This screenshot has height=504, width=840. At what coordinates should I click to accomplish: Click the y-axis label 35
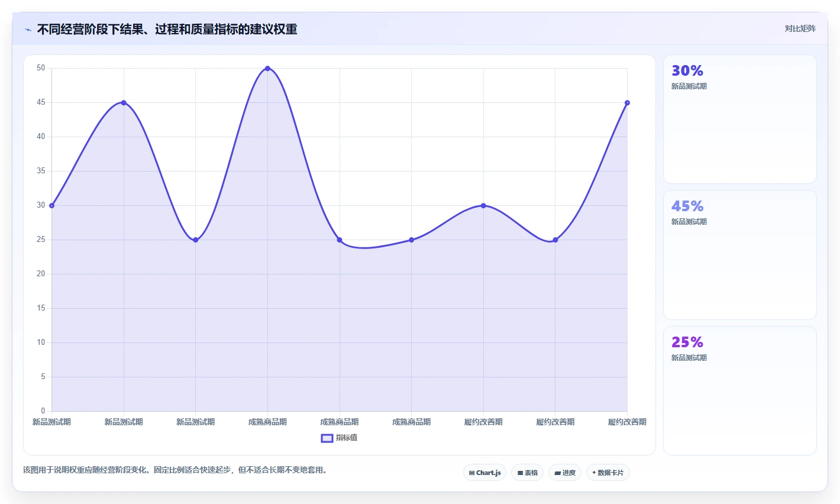coord(41,171)
